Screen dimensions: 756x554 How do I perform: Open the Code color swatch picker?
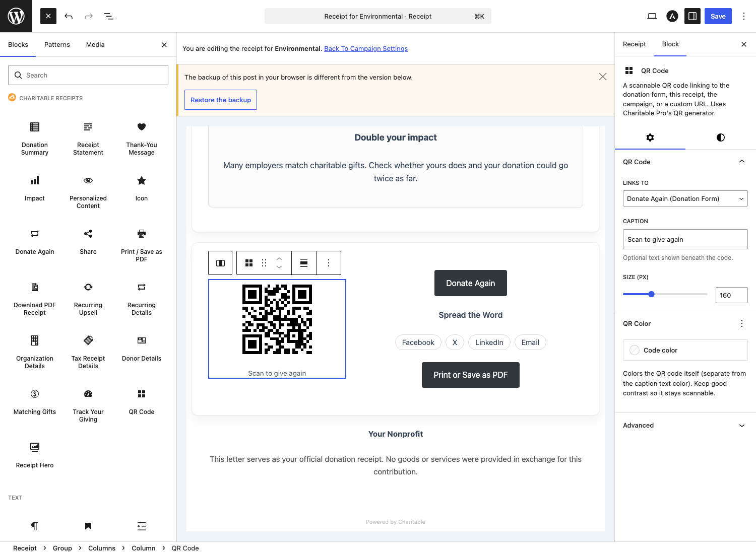tap(685, 350)
